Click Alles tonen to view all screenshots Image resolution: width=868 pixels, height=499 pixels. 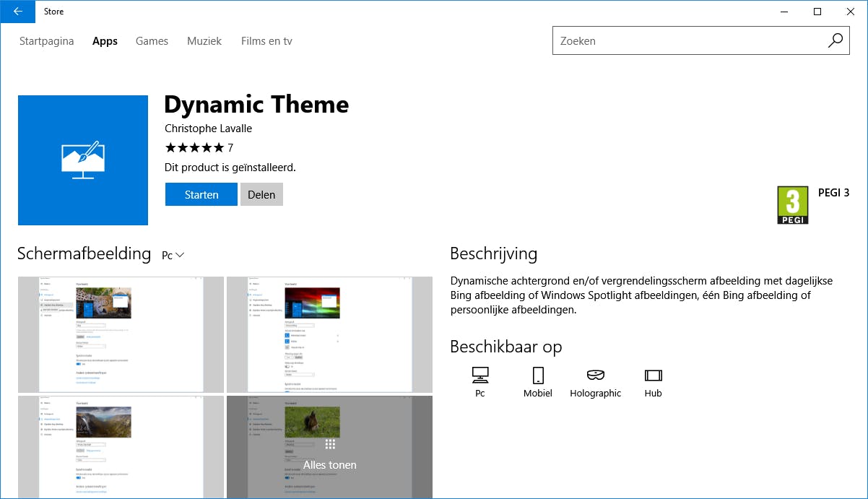pos(330,465)
